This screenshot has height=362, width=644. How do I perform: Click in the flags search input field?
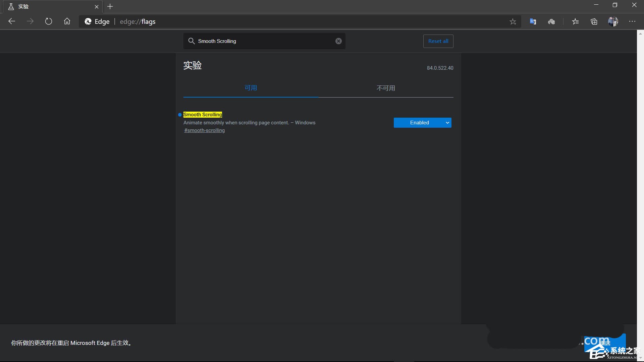265,41
